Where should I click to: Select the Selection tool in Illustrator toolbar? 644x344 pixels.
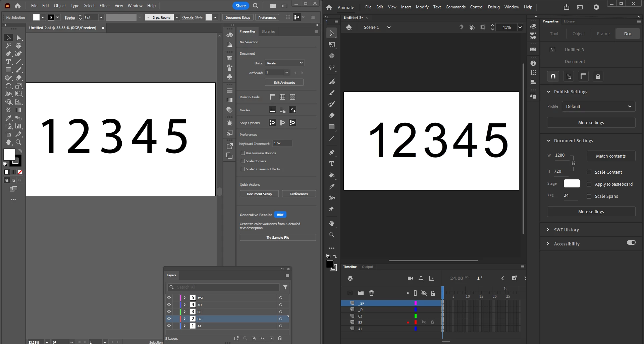8,38
